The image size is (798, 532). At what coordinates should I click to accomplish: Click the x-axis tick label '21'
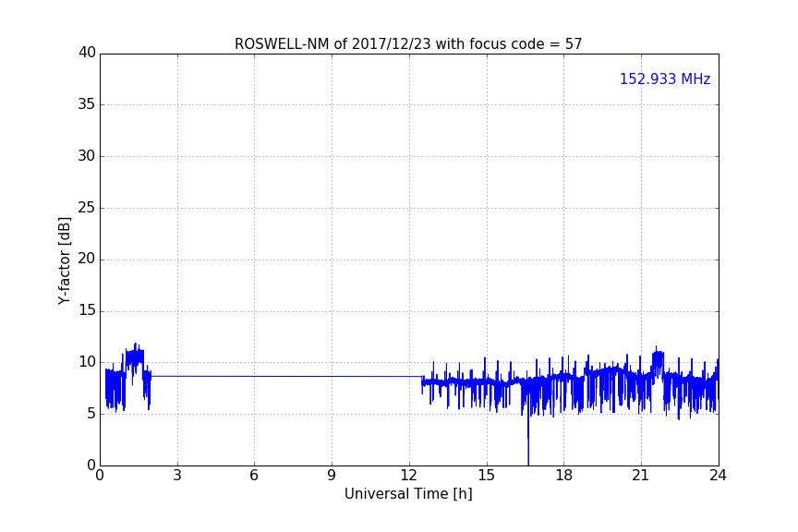[641, 476]
